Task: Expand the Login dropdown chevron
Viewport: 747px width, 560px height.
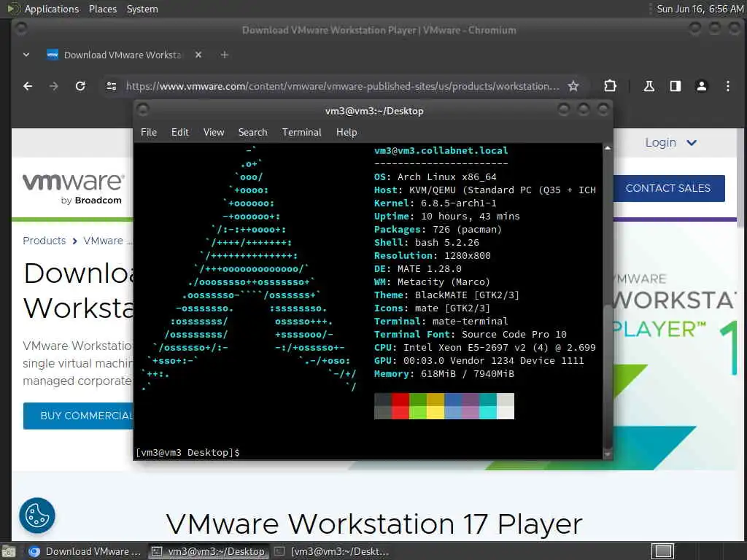Action: tap(692, 142)
